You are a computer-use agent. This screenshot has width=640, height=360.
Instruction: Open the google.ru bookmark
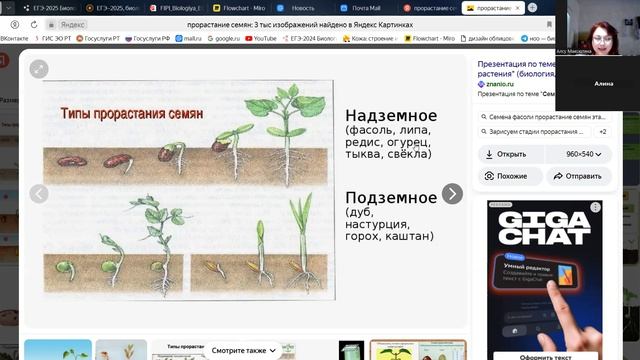(223, 38)
